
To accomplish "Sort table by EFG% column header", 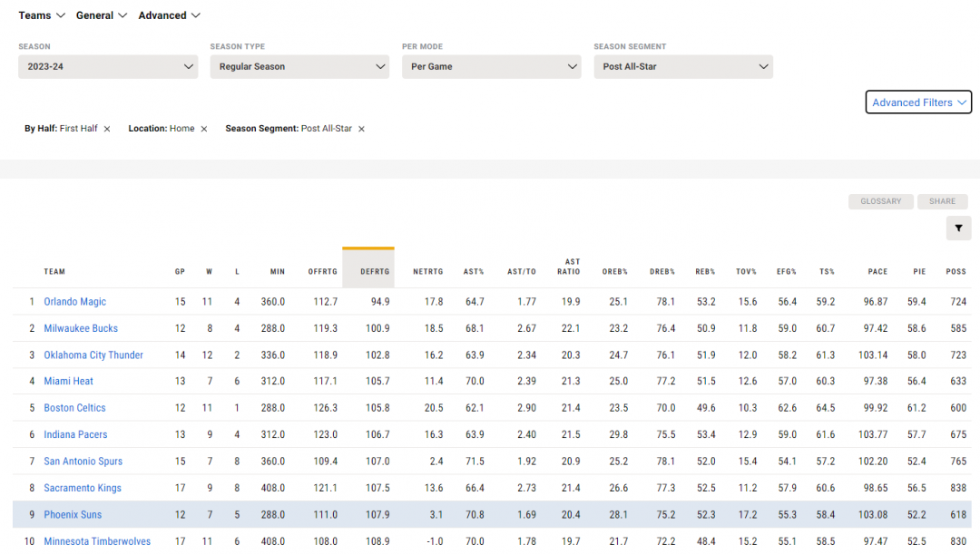I will (787, 272).
